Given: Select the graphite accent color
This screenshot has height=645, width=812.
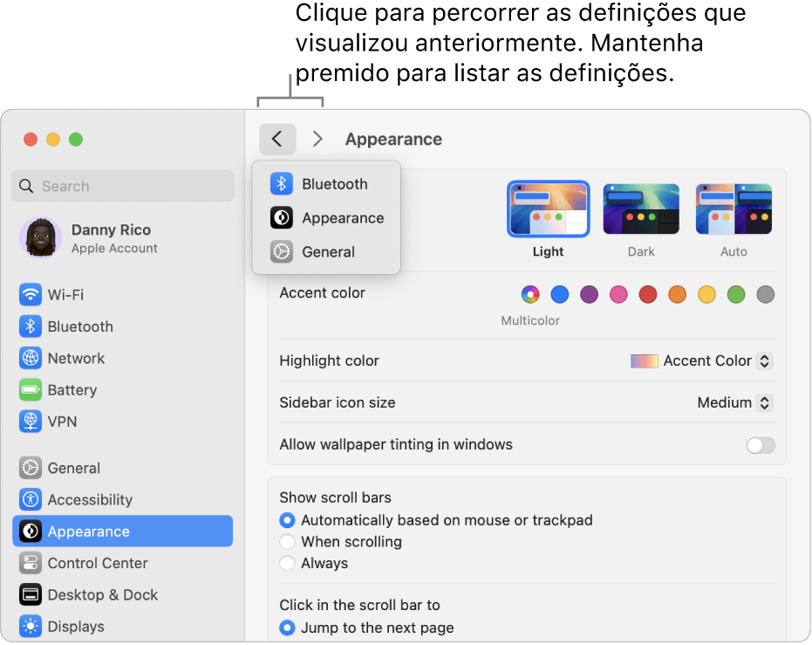Looking at the screenshot, I should coord(766,295).
